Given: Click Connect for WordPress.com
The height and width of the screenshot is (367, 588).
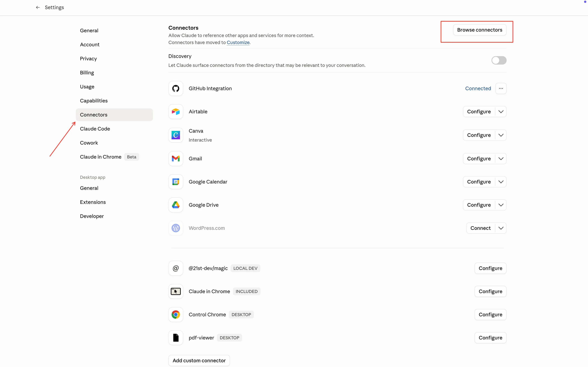Looking at the screenshot, I should 480,228.
